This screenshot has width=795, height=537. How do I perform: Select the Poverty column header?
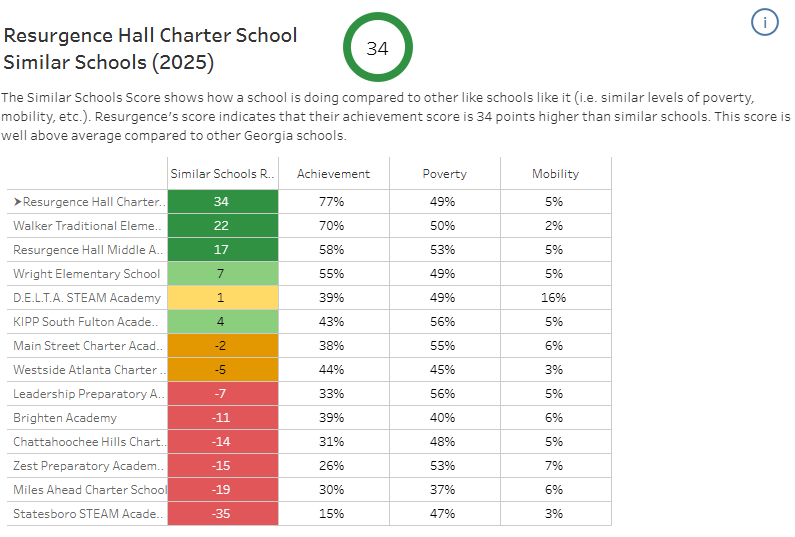[x=444, y=174]
